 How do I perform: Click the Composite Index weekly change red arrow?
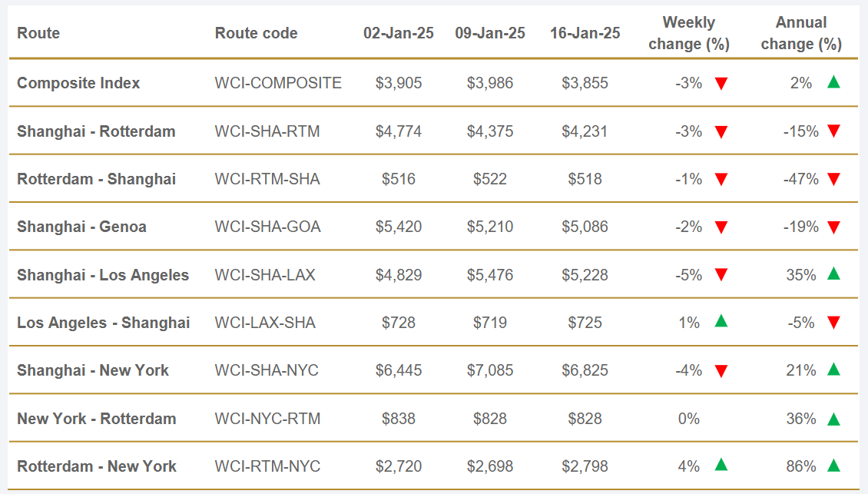point(721,84)
